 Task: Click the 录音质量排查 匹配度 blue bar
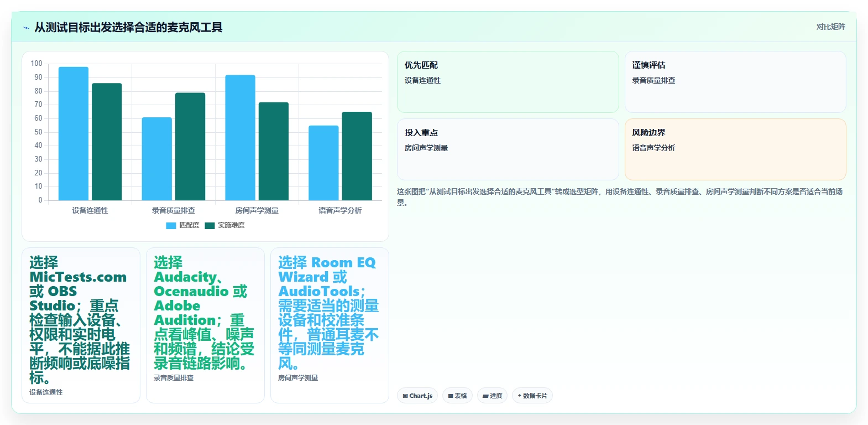[157, 159]
